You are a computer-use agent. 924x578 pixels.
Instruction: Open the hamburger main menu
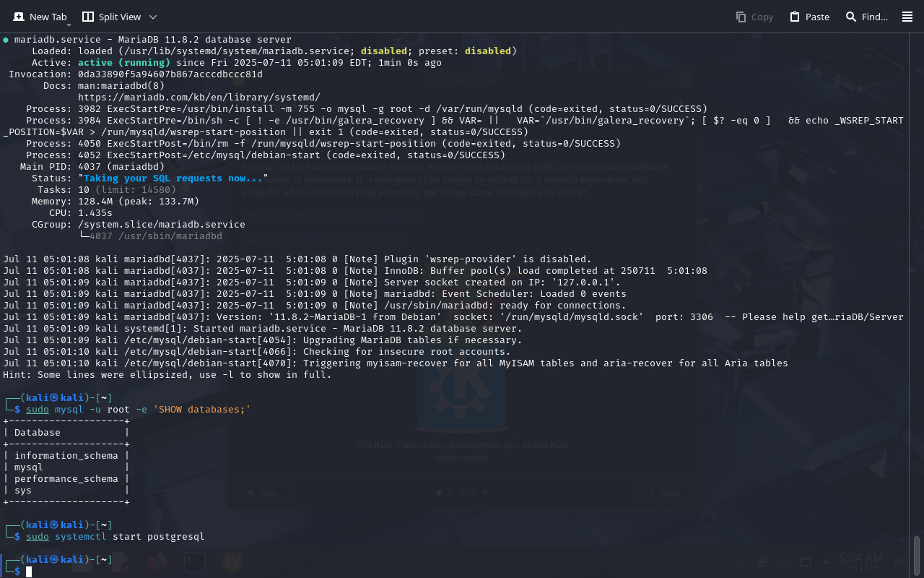907,17
